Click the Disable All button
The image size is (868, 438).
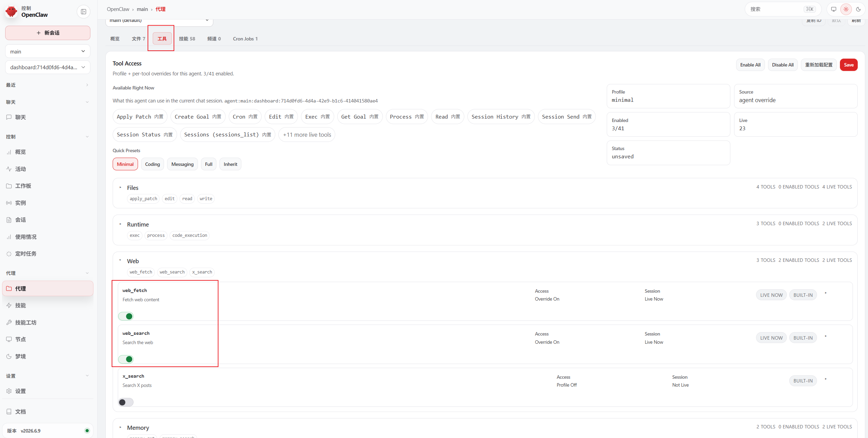[x=783, y=65]
